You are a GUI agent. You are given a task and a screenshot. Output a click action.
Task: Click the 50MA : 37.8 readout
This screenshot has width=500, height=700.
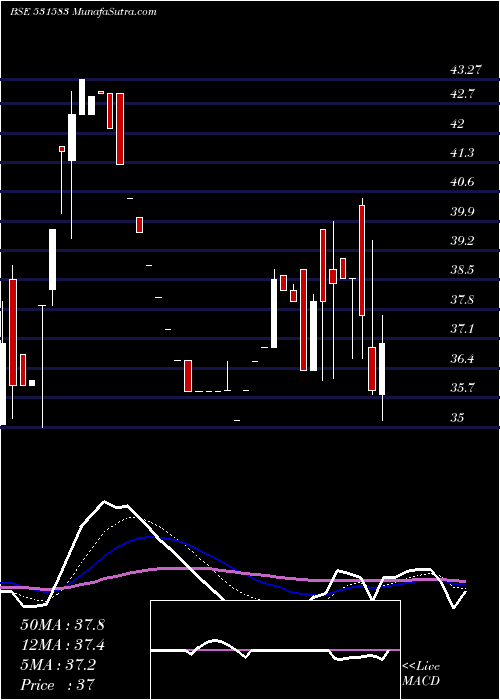[62, 625]
